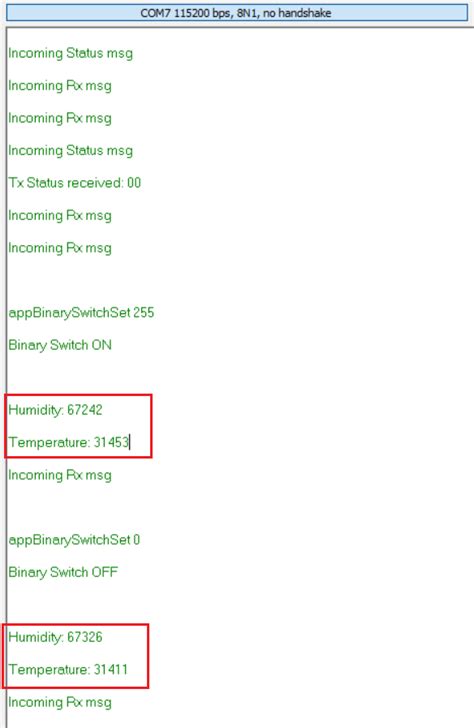This screenshot has height=728, width=474.
Task: Click the Binary Switch ON text
Action: click(x=60, y=345)
